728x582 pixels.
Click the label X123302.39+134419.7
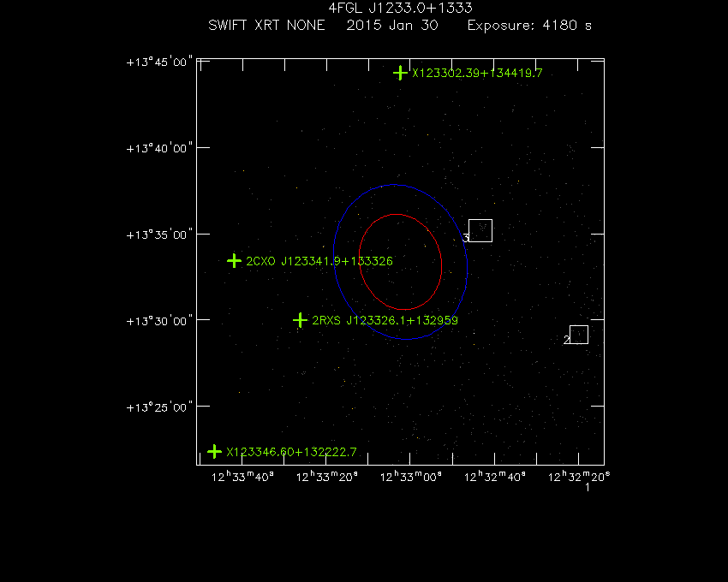click(x=477, y=74)
